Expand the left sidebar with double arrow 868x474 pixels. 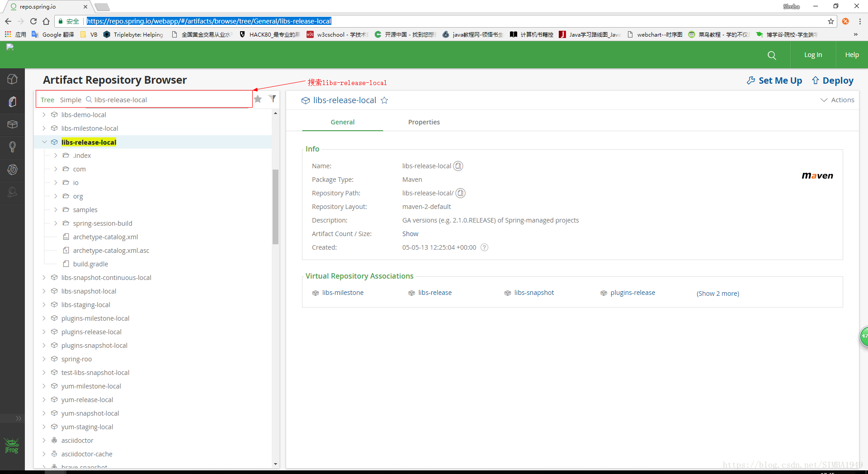19,418
